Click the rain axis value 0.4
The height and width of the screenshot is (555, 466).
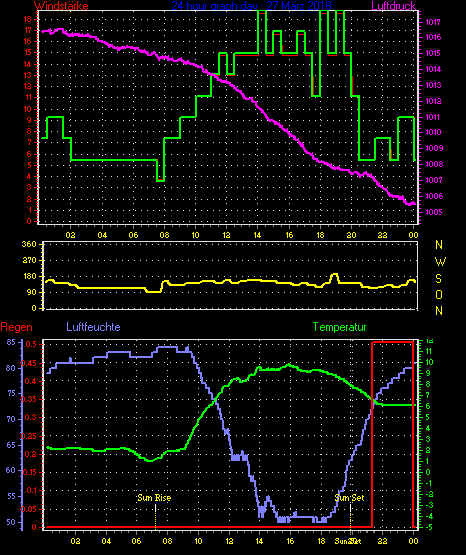31,381
